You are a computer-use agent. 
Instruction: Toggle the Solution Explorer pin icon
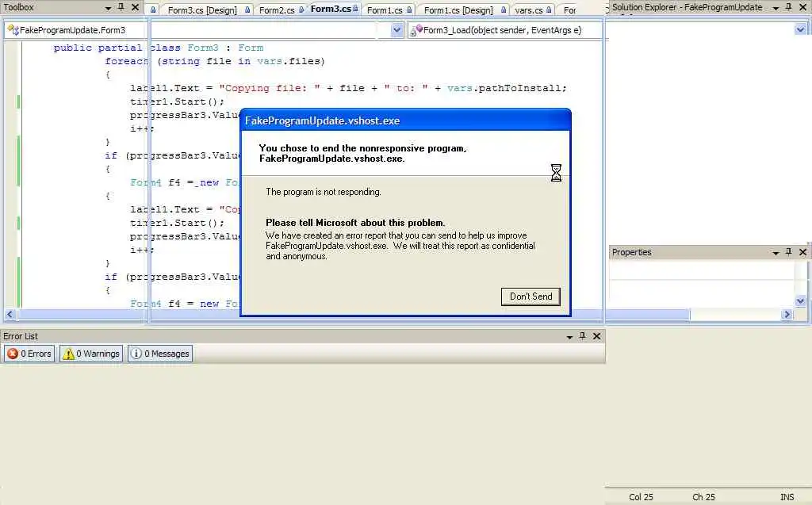coord(789,7)
